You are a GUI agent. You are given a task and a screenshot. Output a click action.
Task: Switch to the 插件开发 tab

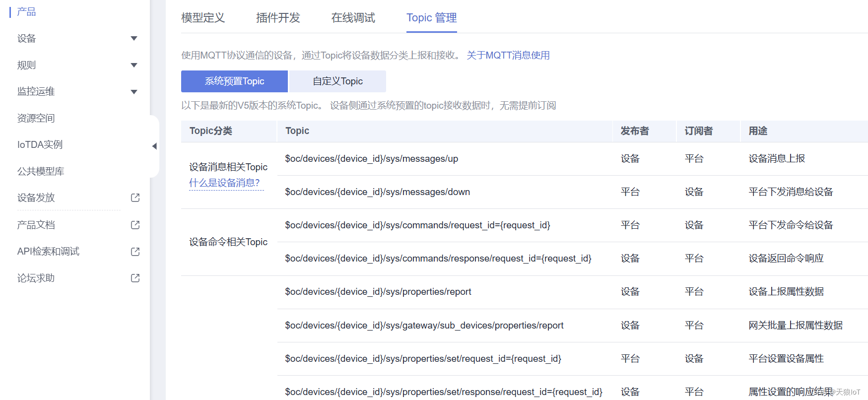point(278,18)
